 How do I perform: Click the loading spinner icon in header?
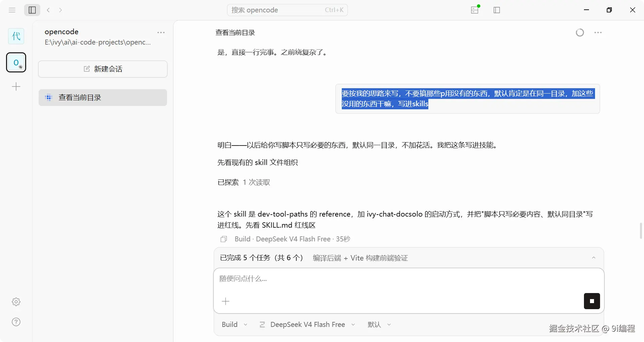coord(580,33)
